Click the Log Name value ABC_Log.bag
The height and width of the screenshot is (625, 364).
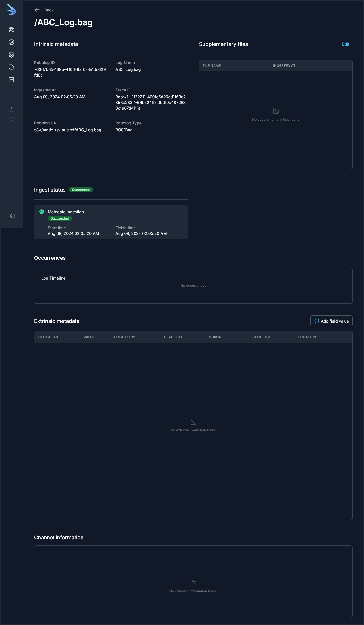pyautogui.click(x=128, y=69)
